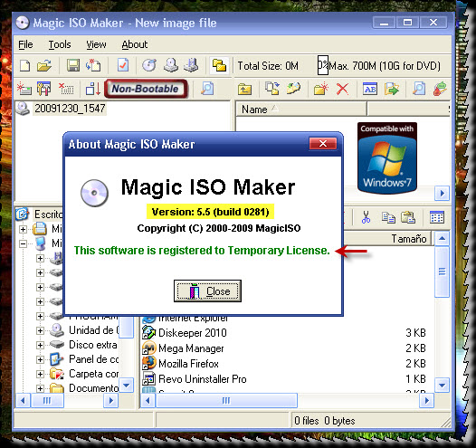Select the Revo Uninstaller Pro shortcut
476x448 pixels.
click(203, 379)
